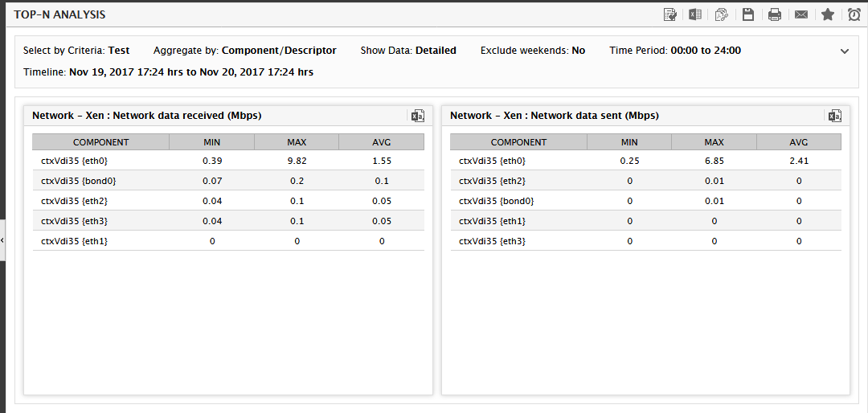
Task: Click the Exclude weekends No value
Action: coord(579,51)
